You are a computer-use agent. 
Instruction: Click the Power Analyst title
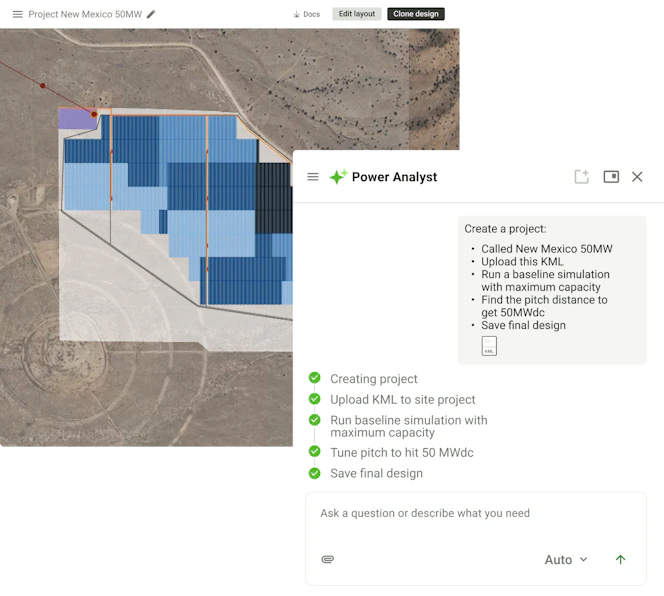pyautogui.click(x=394, y=177)
